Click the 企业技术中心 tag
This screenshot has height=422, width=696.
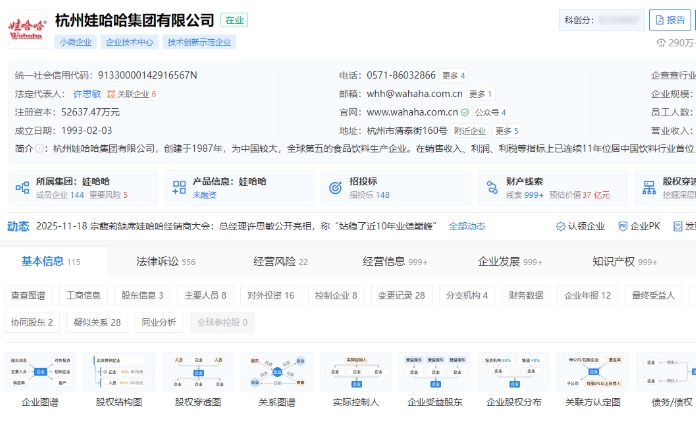(x=130, y=42)
